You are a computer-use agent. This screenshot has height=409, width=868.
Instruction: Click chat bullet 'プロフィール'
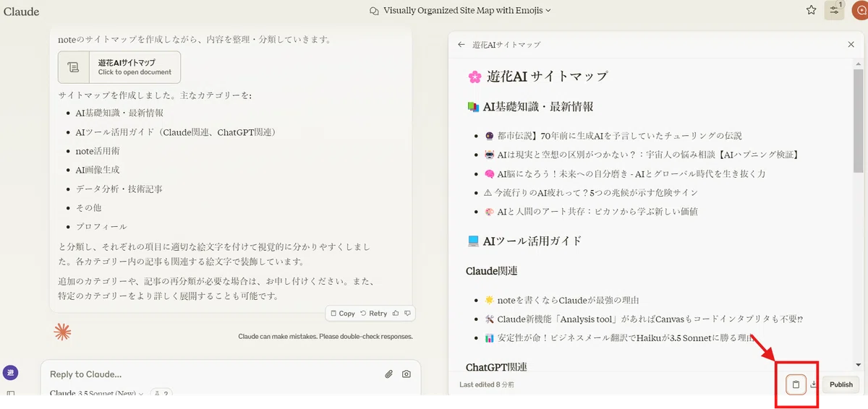click(x=101, y=226)
